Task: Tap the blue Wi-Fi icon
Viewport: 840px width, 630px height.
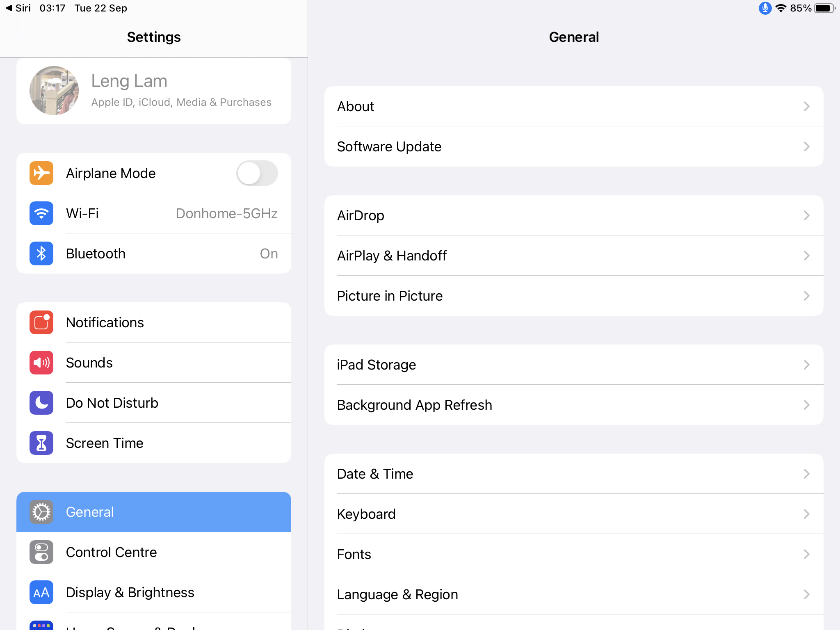Action: 41,213
